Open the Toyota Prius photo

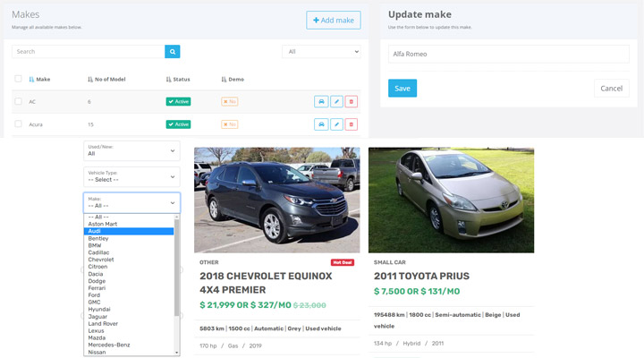pyautogui.click(x=452, y=200)
